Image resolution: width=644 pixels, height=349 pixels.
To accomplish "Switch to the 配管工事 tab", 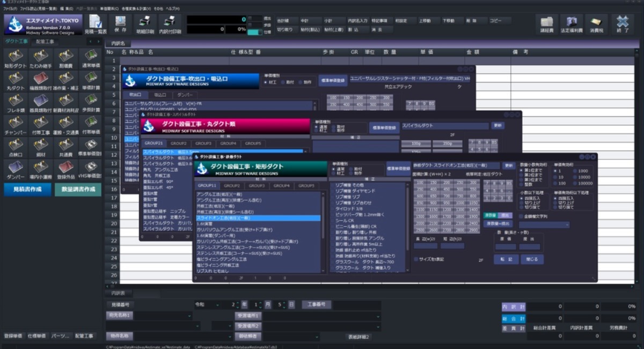I will pos(45,41).
